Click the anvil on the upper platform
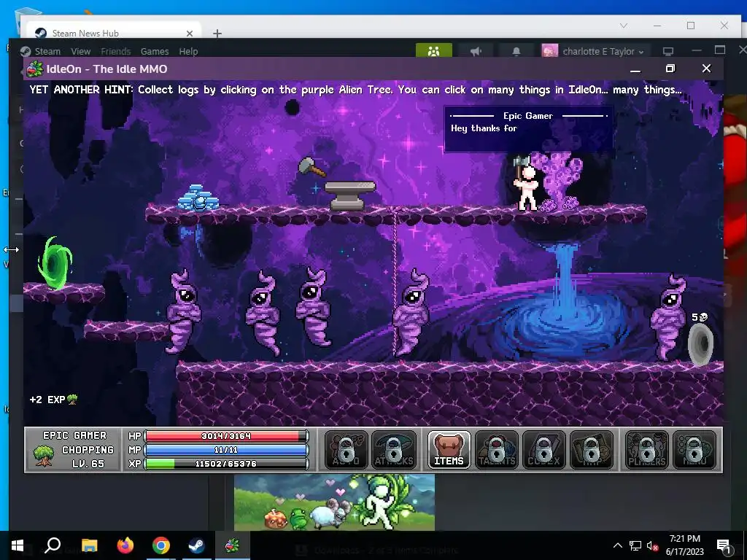Viewport: 747px width, 560px height. [350, 195]
